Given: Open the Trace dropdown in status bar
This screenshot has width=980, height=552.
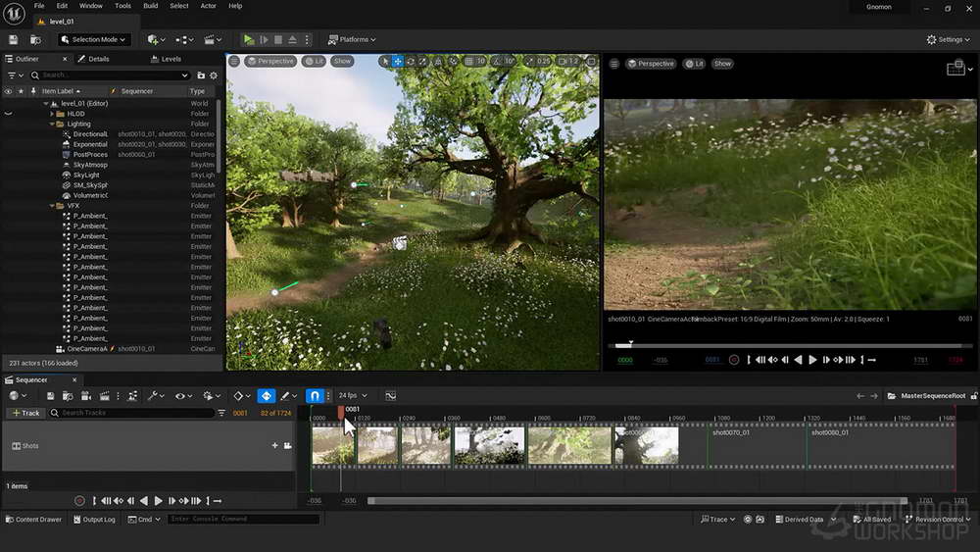Looking at the screenshot, I should pyautogui.click(x=718, y=520).
